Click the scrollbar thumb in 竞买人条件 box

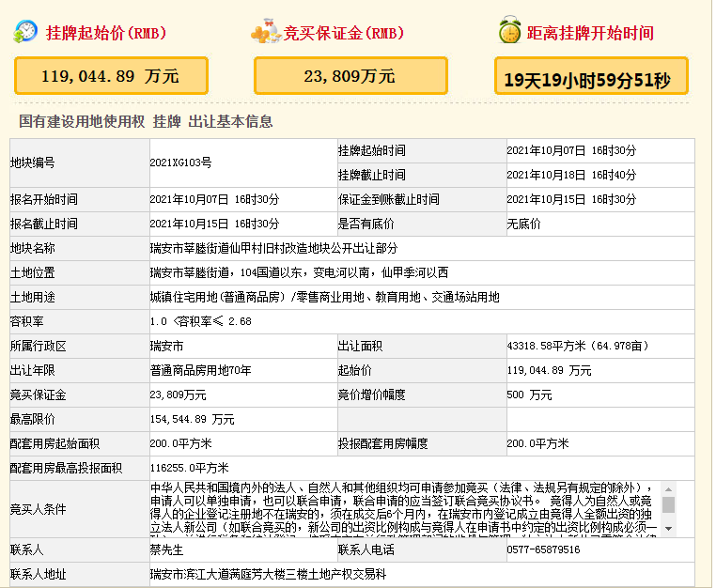click(x=668, y=504)
